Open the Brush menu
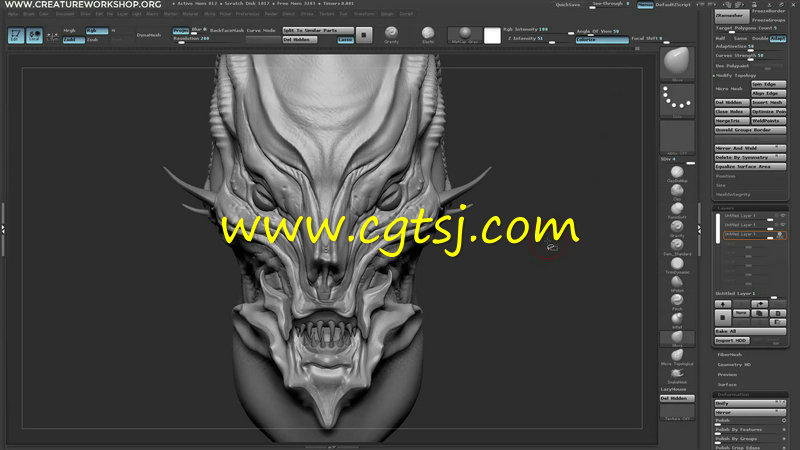800x450 pixels. (x=29, y=14)
